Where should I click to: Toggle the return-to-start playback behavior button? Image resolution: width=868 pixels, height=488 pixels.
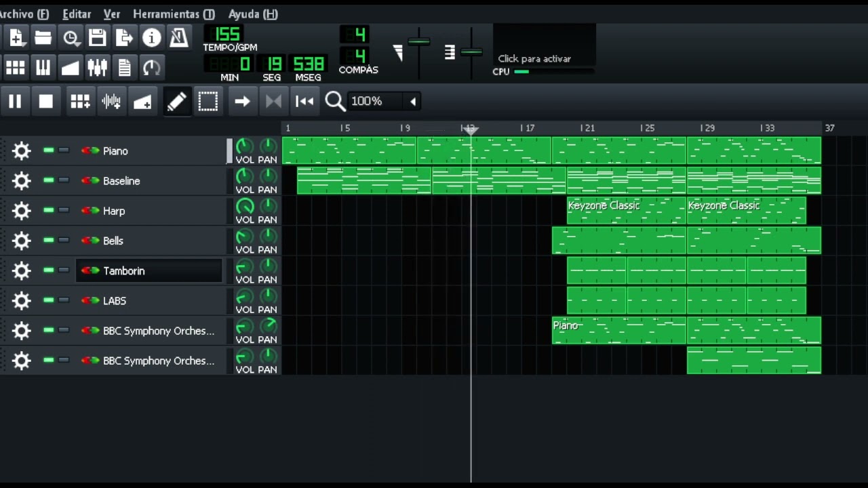tap(304, 102)
